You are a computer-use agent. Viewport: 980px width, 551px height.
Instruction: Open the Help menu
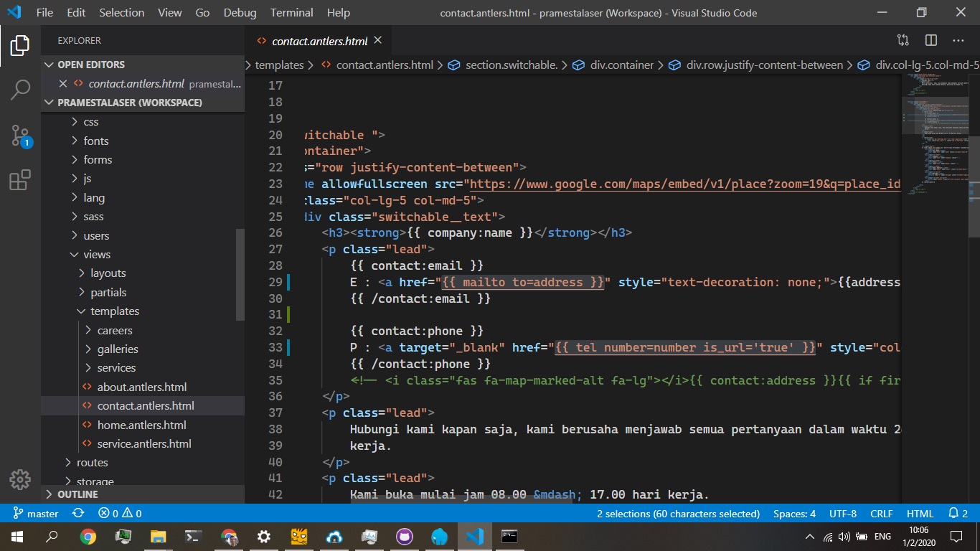(x=338, y=12)
